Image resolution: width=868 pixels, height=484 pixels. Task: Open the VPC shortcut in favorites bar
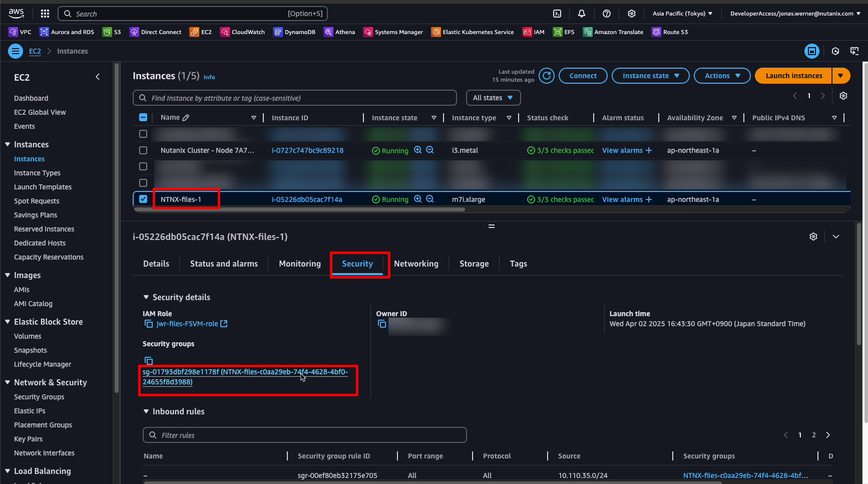point(20,32)
